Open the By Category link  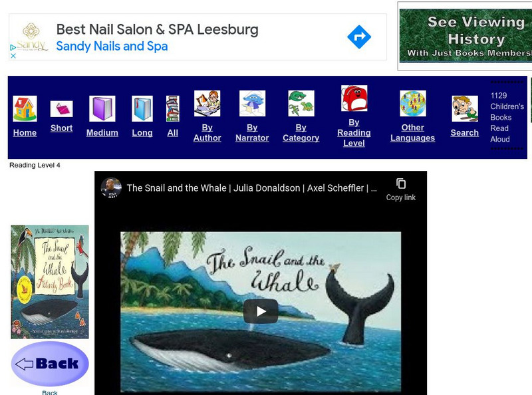tap(301, 133)
